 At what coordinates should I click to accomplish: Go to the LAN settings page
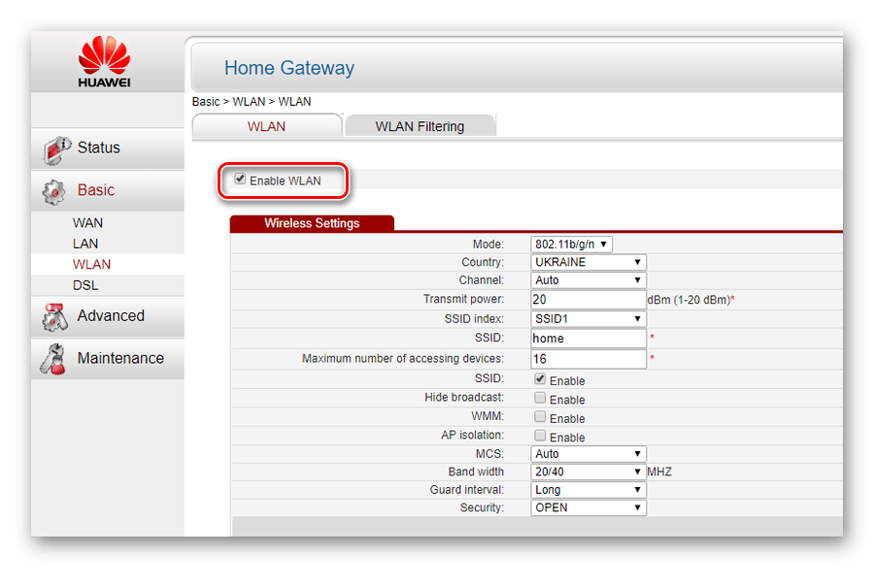[85, 244]
